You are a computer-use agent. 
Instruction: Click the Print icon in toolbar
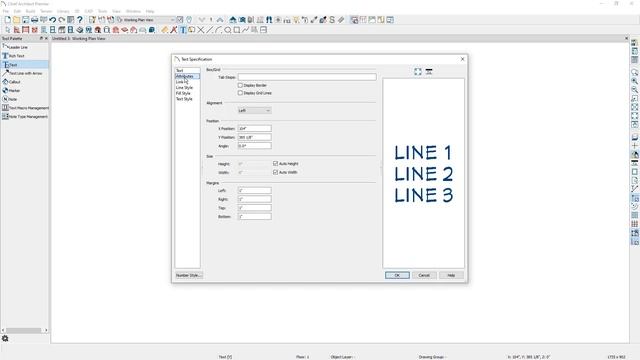(34, 20)
